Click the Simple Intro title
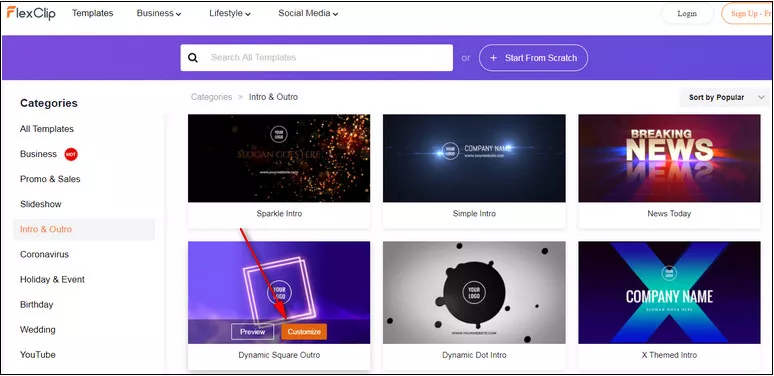 point(474,214)
